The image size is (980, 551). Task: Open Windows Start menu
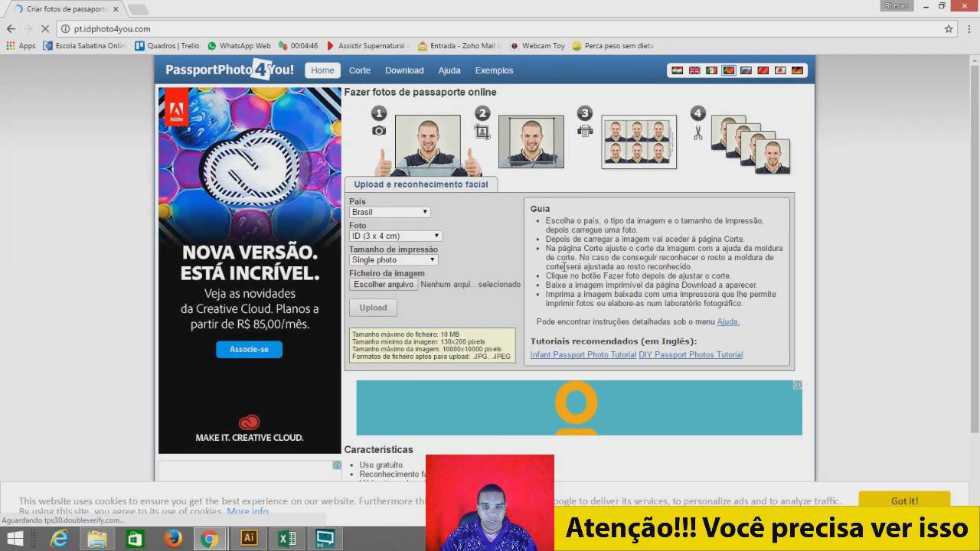tap(15, 539)
